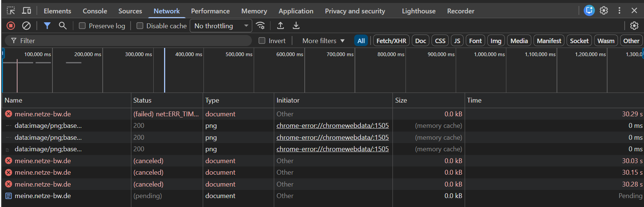Stop recording network log
This screenshot has height=207, width=644.
[11, 26]
